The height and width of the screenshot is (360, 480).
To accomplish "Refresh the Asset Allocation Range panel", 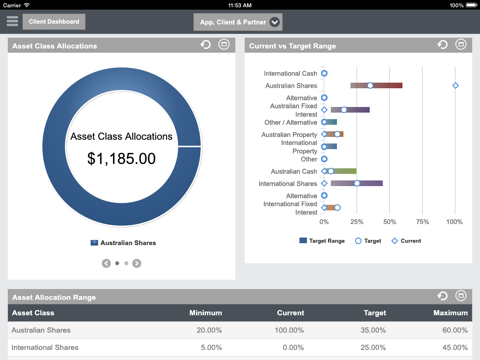I will pyautogui.click(x=443, y=296).
